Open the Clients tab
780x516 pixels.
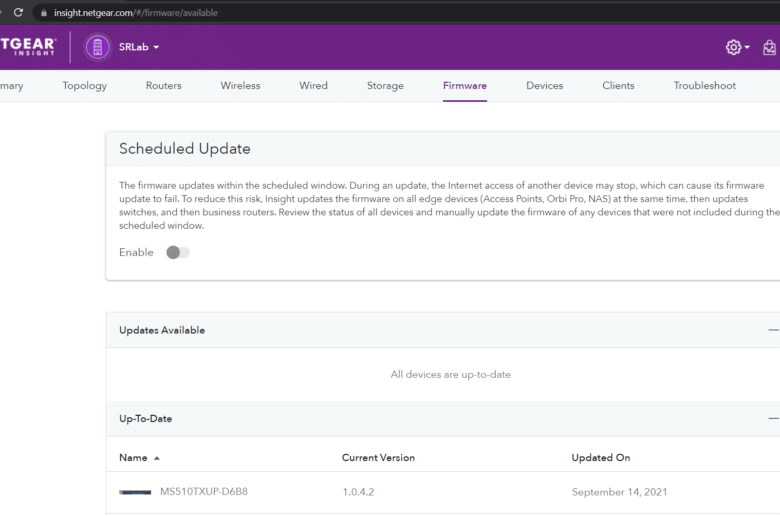[x=618, y=86]
